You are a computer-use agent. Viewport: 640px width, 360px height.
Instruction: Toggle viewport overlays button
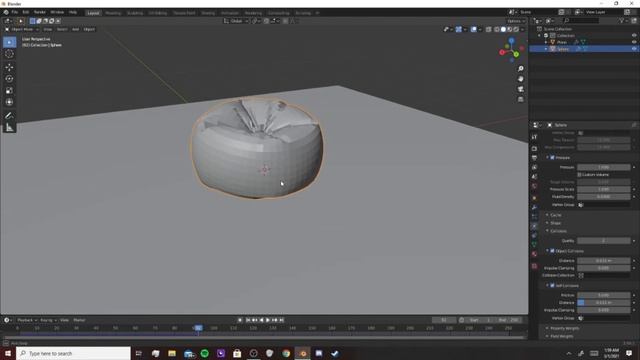click(x=473, y=29)
